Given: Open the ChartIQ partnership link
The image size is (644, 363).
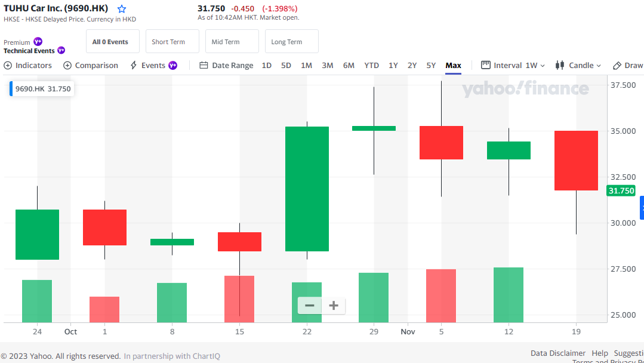Looking at the screenshot, I should coord(172,356).
